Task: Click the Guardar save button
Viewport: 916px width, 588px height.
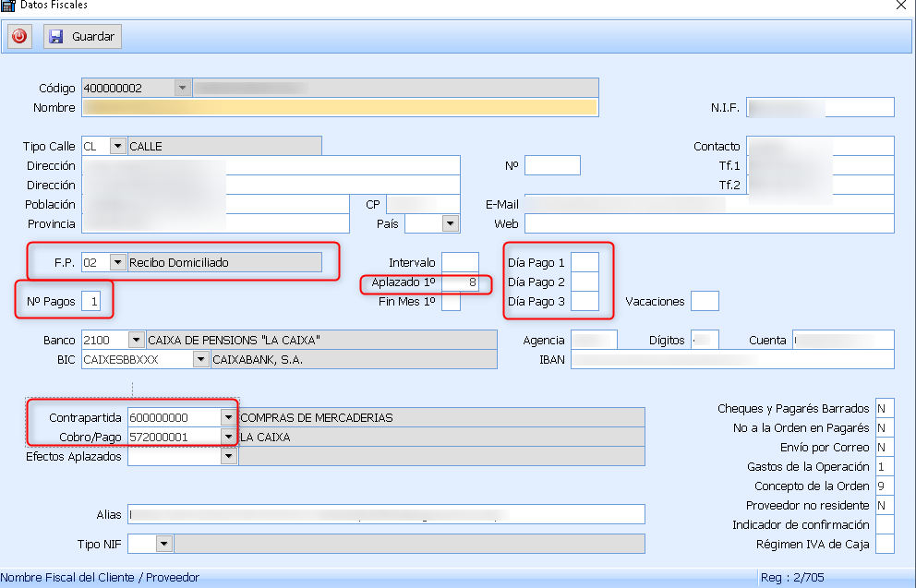Action: click(82, 37)
